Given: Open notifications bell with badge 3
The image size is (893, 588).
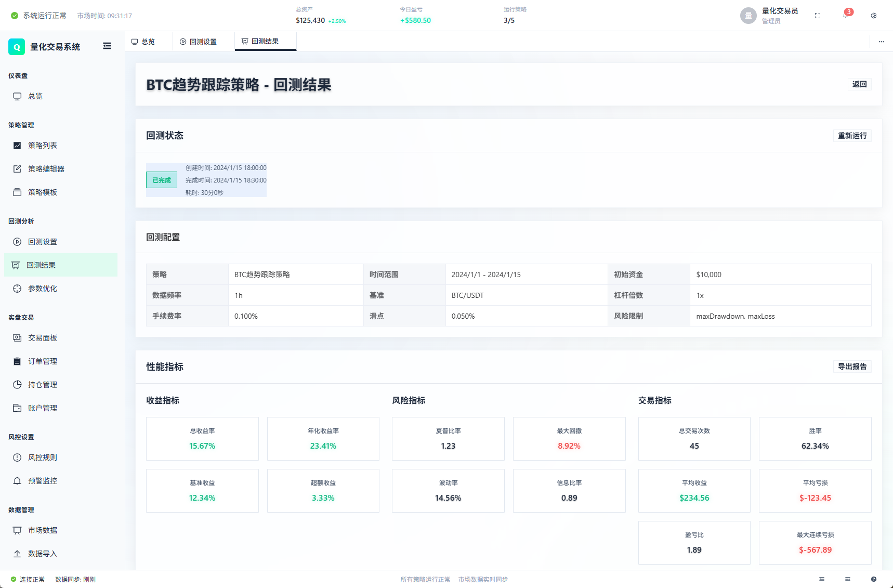Looking at the screenshot, I should point(846,14).
